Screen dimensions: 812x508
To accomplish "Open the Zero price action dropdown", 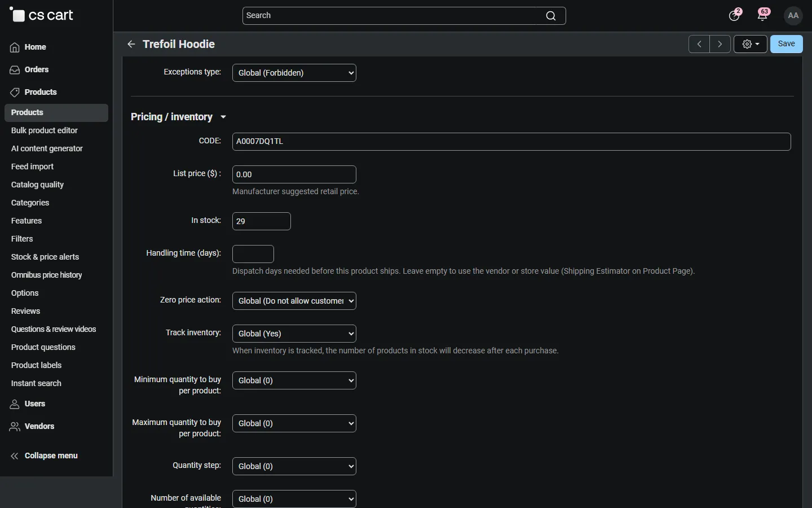I will click(x=294, y=301).
